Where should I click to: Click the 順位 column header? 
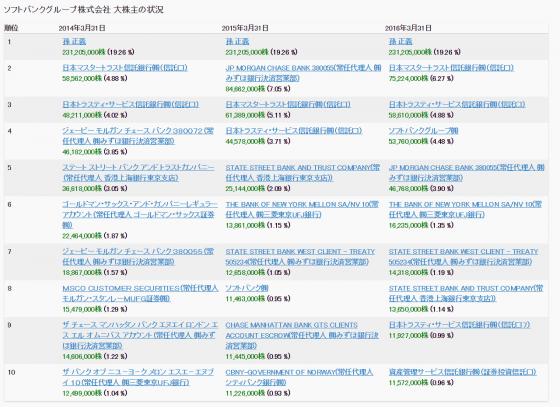(11, 28)
